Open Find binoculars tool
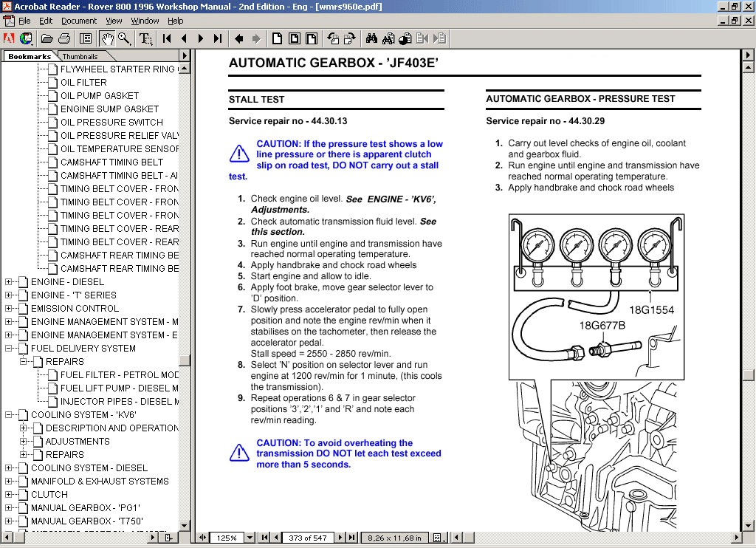Image resolution: width=756 pixels, height=548 pixels. (x=371, y=38)
